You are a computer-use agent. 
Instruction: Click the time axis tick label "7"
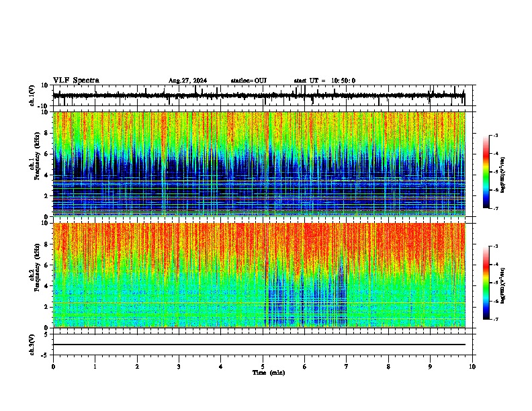click(x=347, y=367)
